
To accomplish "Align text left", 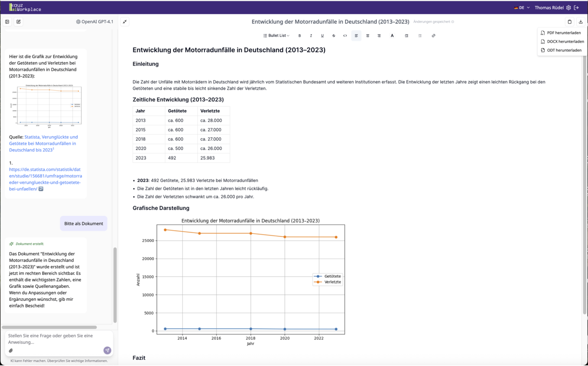I will click(356, 36).
